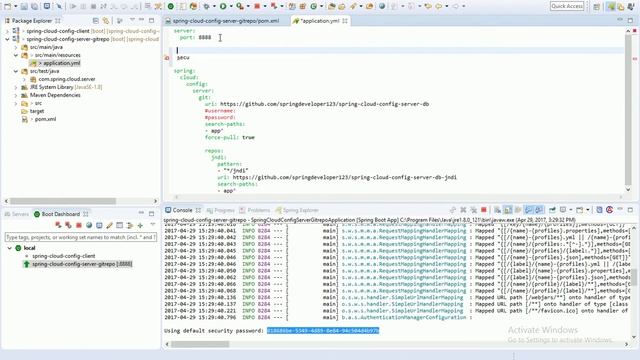This screenshot has width=640, height=360.
Task: Click the Console horizontal scrollbar thumb
Action: (x=200, y=344)
